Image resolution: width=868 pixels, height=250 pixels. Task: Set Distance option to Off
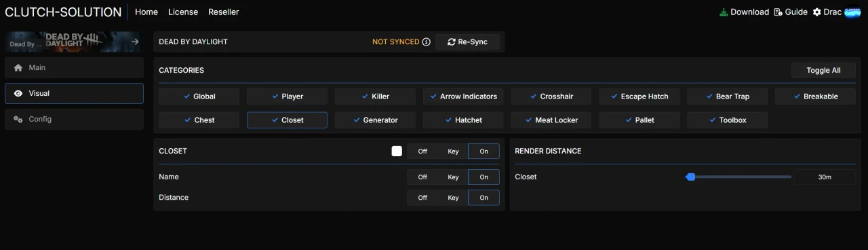click(422, 198)
